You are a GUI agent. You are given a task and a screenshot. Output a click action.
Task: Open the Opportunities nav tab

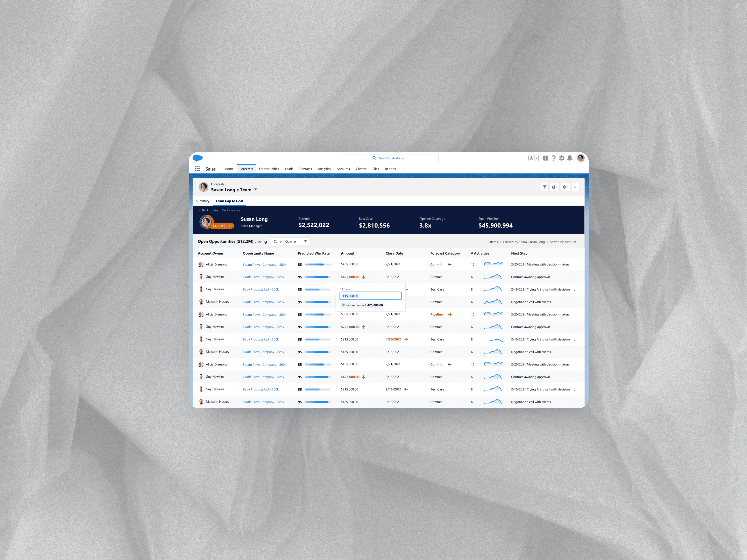[x=269, y=169]
